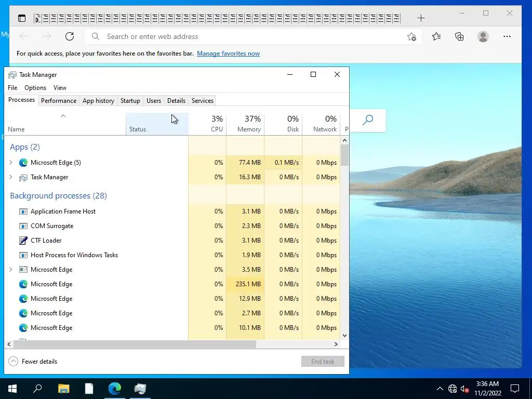This screenshot has height=399, width=532.
Task: Collapse to Fewer details
Action: (x=33, y=362)
